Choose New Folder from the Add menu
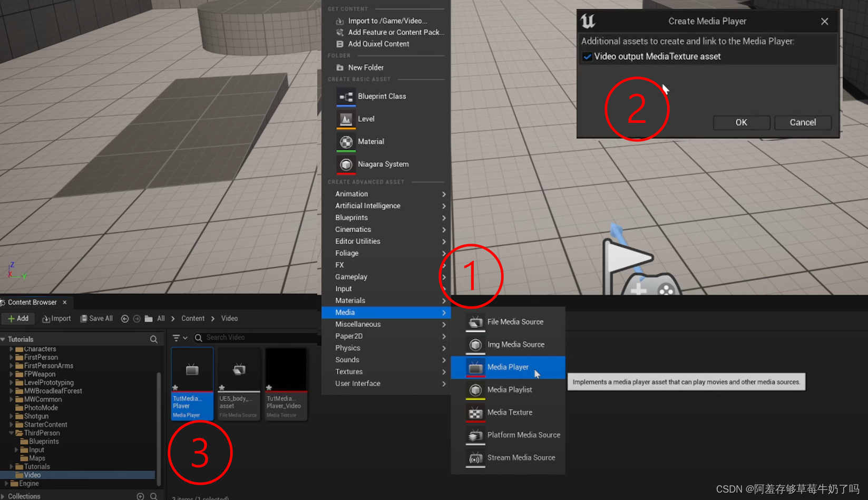Screen dimensions: 868x500 (x=365, y=67)
